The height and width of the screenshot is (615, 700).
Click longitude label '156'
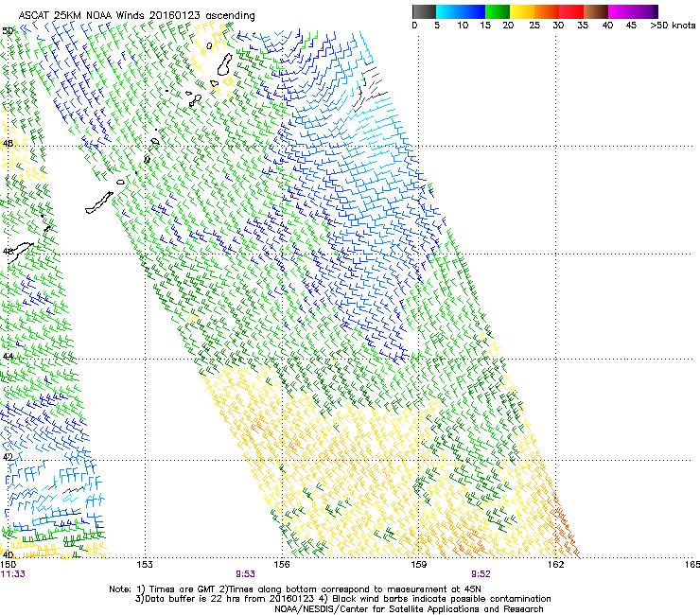click(282, 565)
